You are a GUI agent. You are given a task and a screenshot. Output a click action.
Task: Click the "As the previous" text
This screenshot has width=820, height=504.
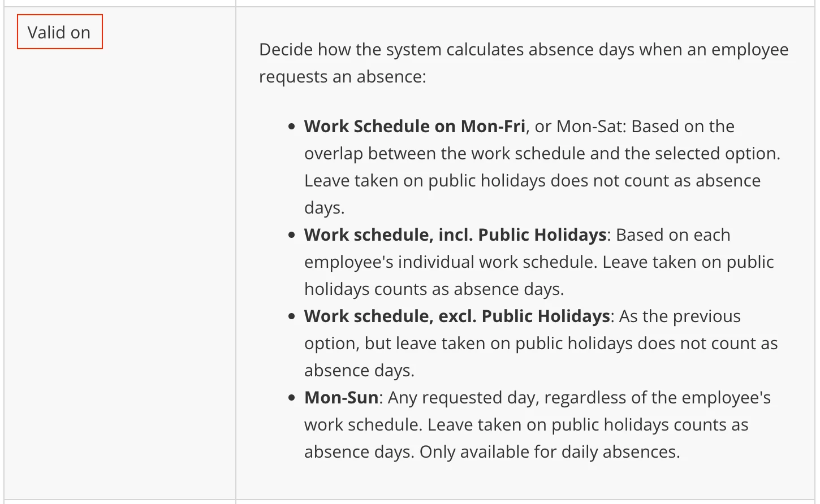point(680,316)
